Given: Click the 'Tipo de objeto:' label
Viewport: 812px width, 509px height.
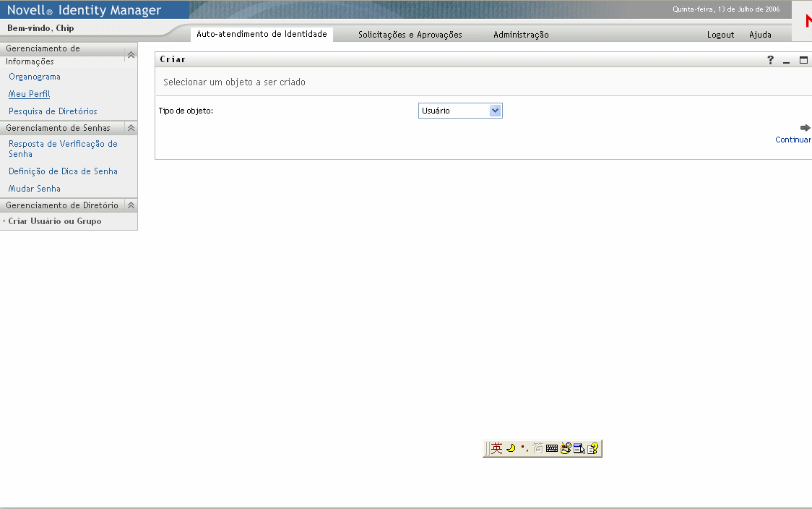Looking at the screenshot, I should point(186,111).
